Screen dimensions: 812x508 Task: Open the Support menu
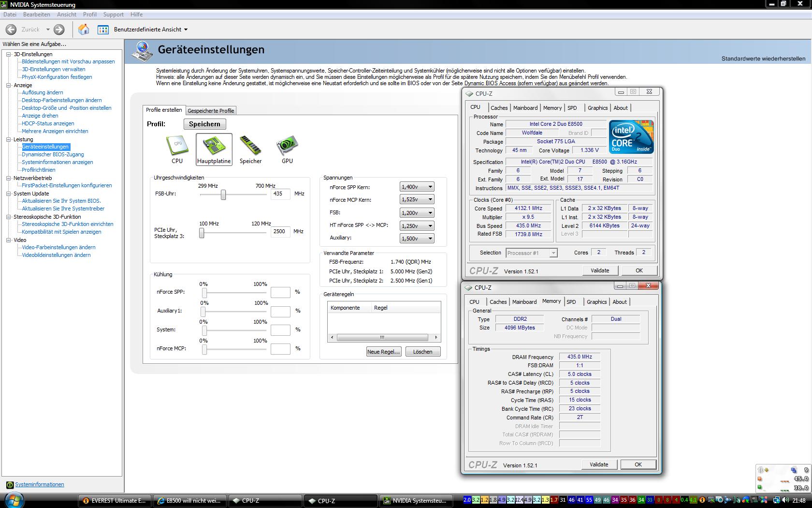(114, 15)
